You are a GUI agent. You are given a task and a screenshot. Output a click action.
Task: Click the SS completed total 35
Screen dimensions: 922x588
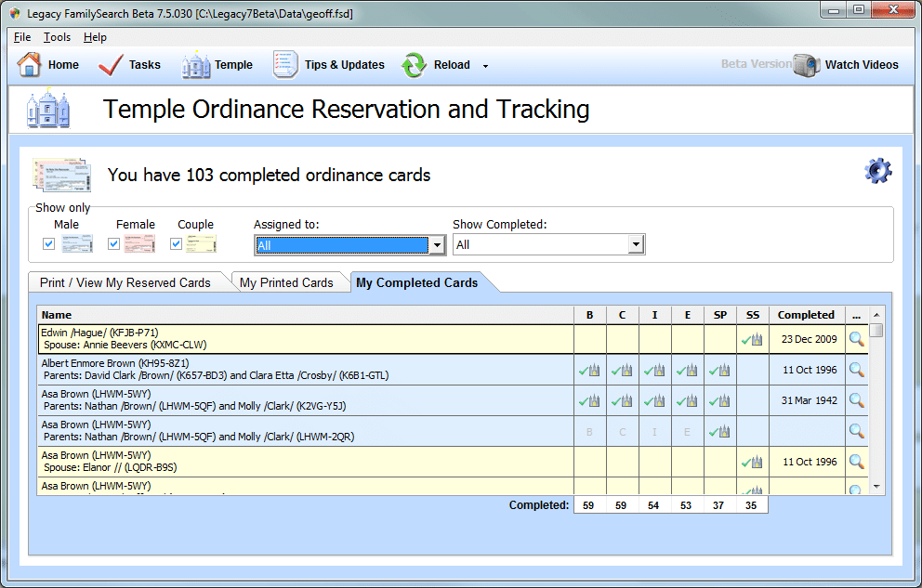click(x=751, y=505)
